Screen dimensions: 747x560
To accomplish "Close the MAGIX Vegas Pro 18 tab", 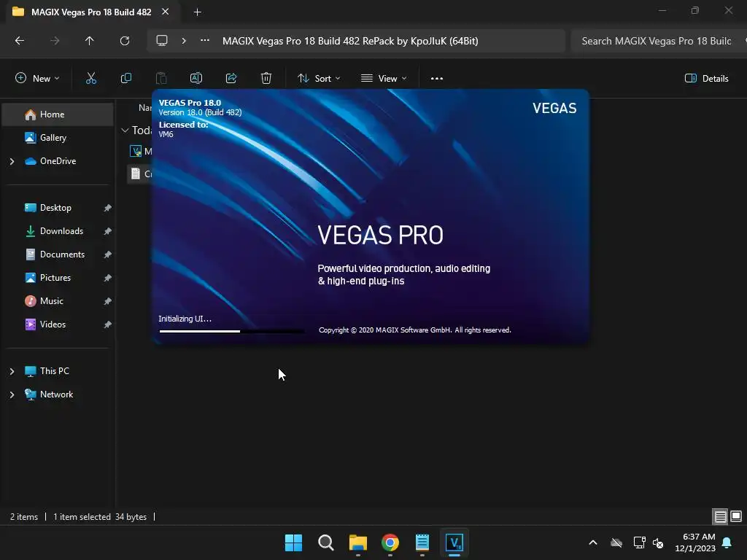I will pyautogui.click(x=166, y=12).
